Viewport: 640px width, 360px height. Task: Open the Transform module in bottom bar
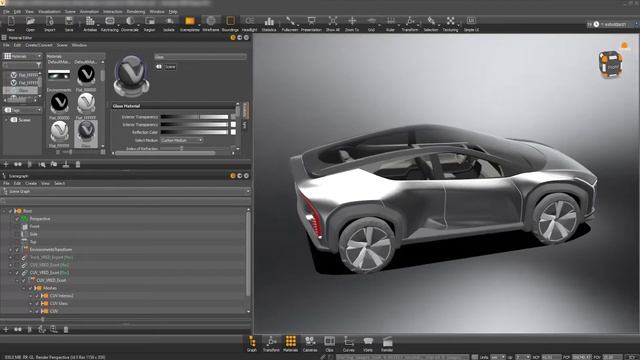tap(271, 344)
